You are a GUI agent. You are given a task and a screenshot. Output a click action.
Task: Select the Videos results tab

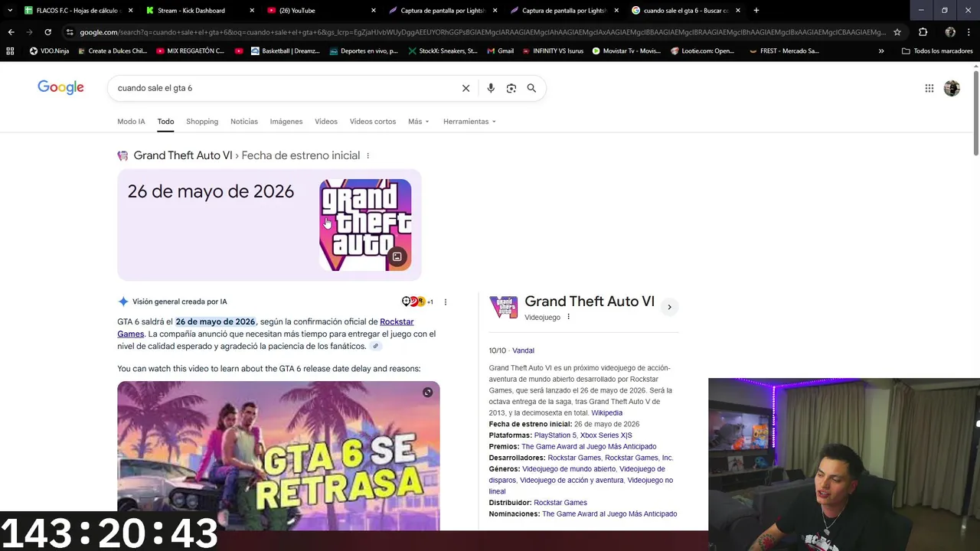(x=326, y=122)
